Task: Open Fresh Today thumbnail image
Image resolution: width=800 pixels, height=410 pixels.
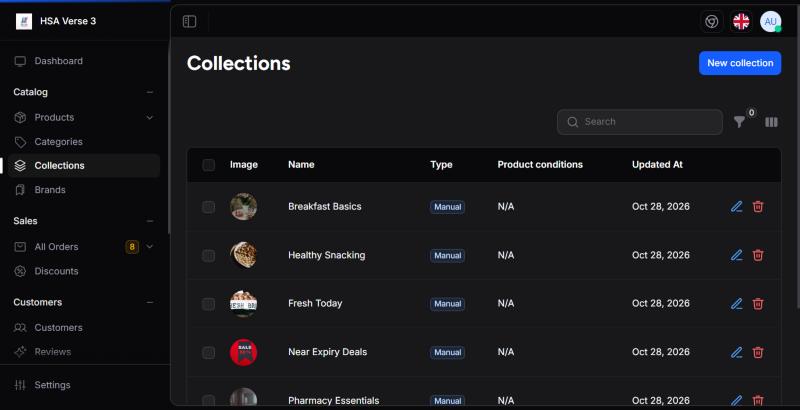Action: (243, 303)
